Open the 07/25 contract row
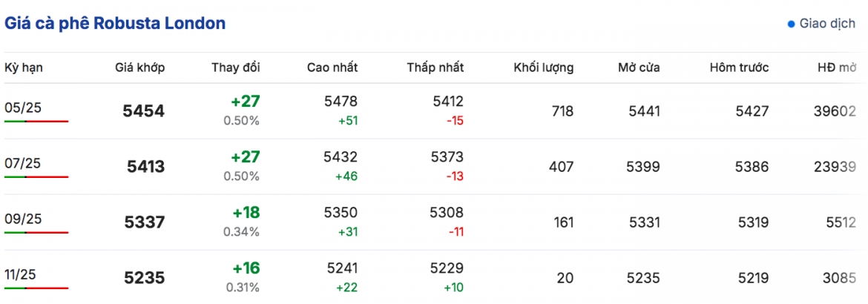The height and width of the screenshot is (304, 868). [x=434, y=167]
